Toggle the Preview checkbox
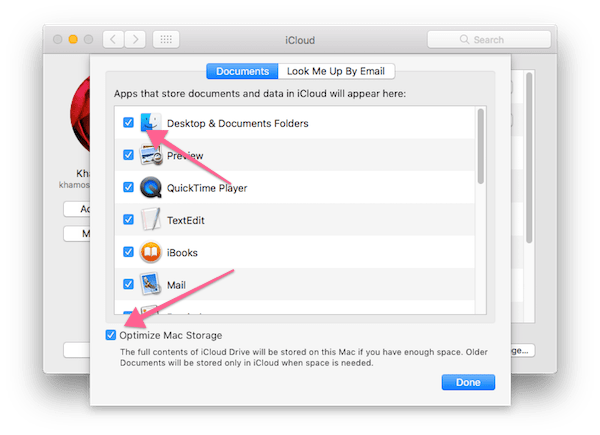The width and height of the screenshot is (600, 435). pyautogui.click(x=129, y=155)
